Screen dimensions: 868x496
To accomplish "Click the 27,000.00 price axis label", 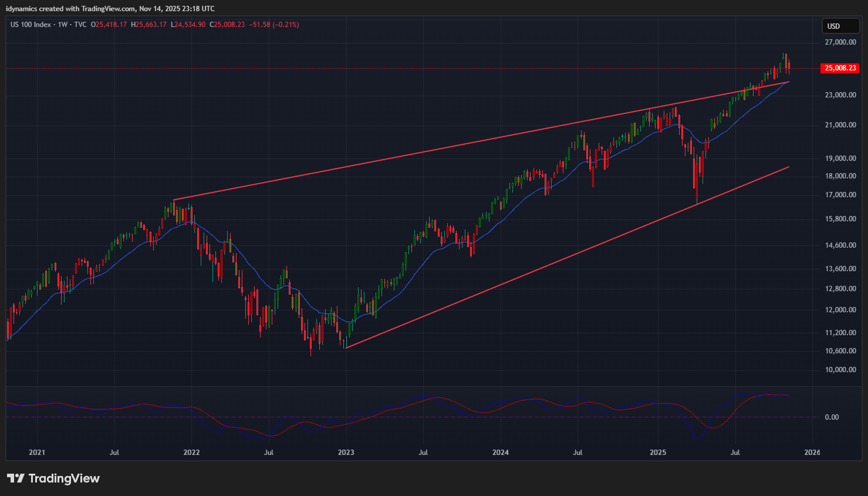I will pyautogui.click(x=840, y=42).
